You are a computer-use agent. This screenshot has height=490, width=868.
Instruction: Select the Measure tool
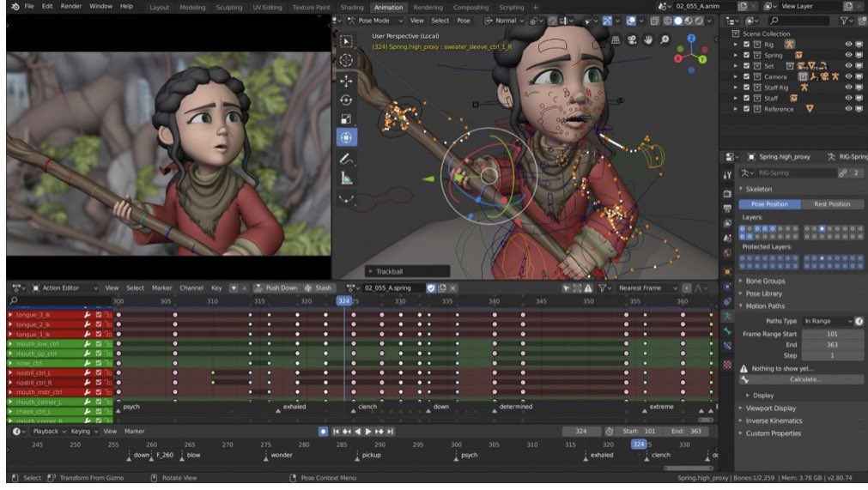347,178
